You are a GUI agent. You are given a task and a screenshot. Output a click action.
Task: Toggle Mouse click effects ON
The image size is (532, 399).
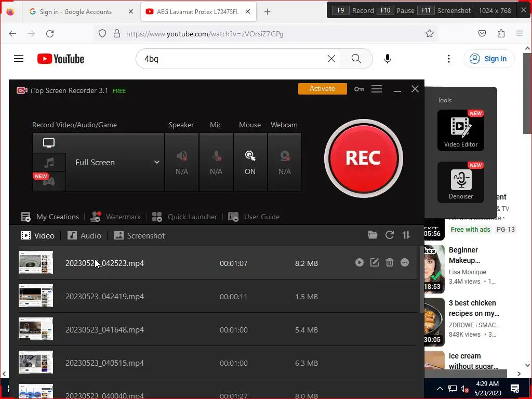(x=250, y=162)
